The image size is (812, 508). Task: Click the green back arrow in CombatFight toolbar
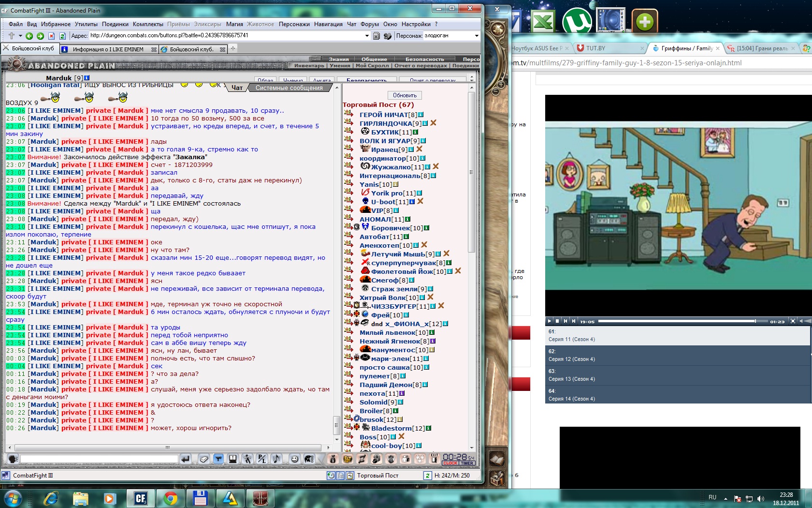point(29,36)
